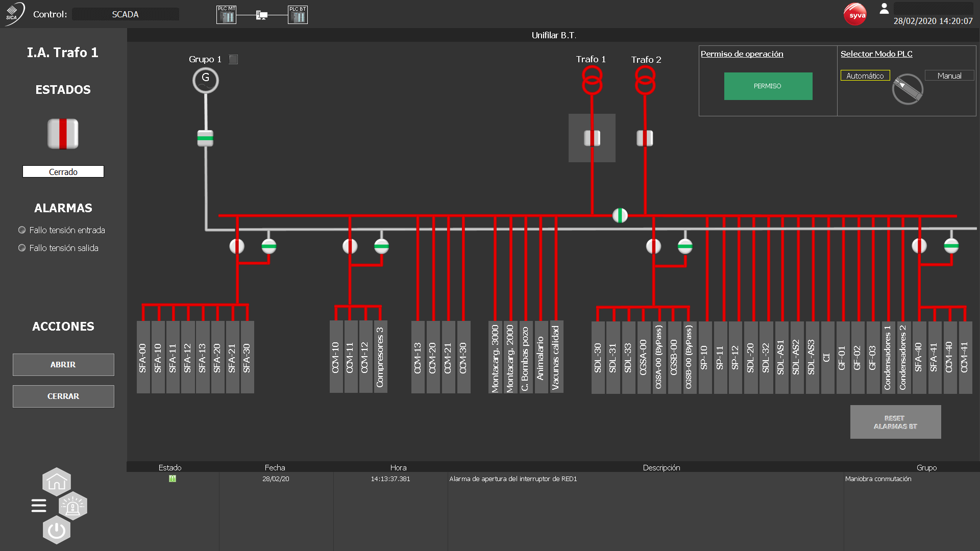Toggle the Grupo 1 checkbox
Viewport: 980px width, 551px height.
tap(233, 60)
